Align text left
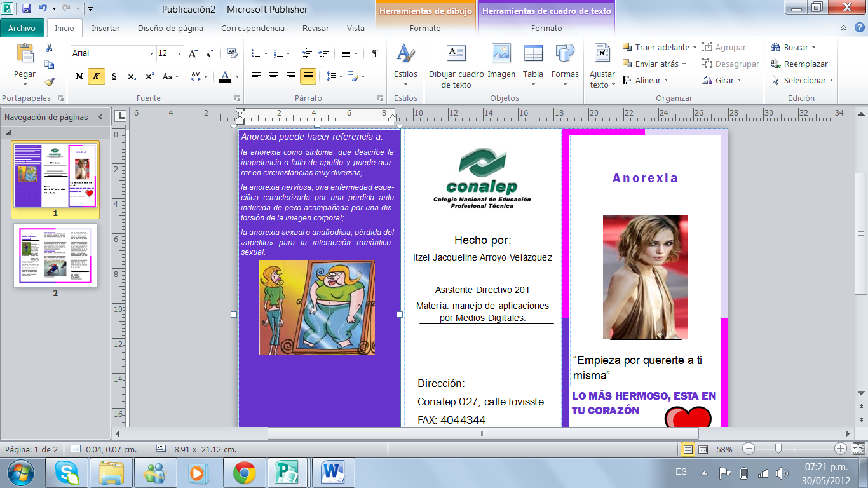 tap(256, 76)
